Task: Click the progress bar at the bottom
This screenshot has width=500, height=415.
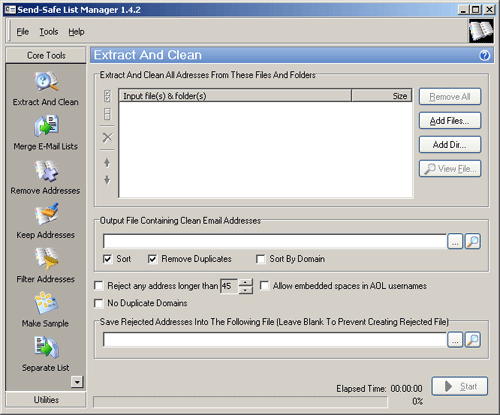Action: point(240,402)
